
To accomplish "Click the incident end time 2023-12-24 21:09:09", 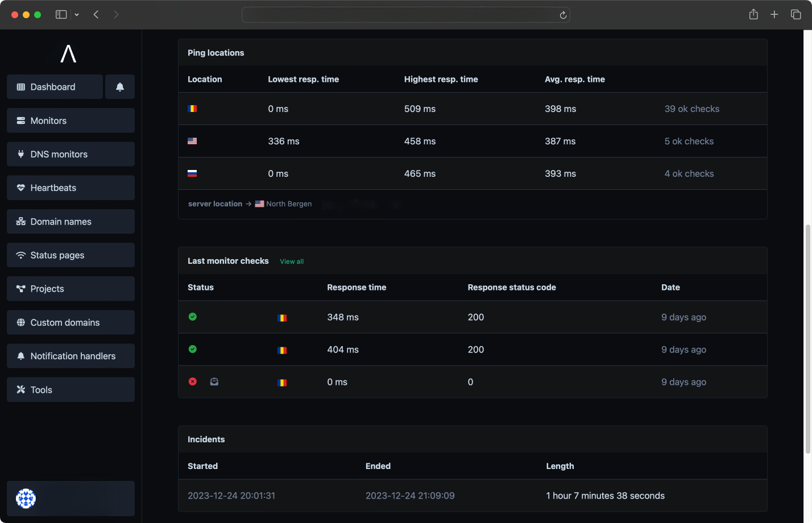I will [x=410, y=496].
